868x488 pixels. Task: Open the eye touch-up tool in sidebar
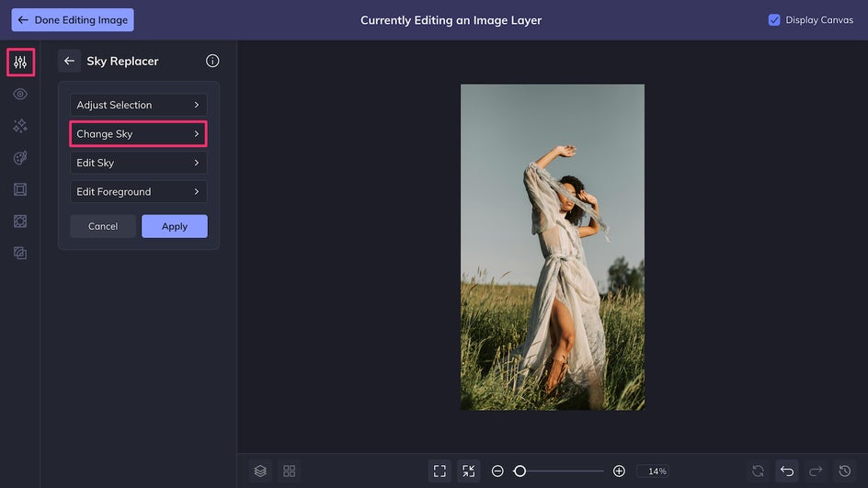click(x=20, y=94)
